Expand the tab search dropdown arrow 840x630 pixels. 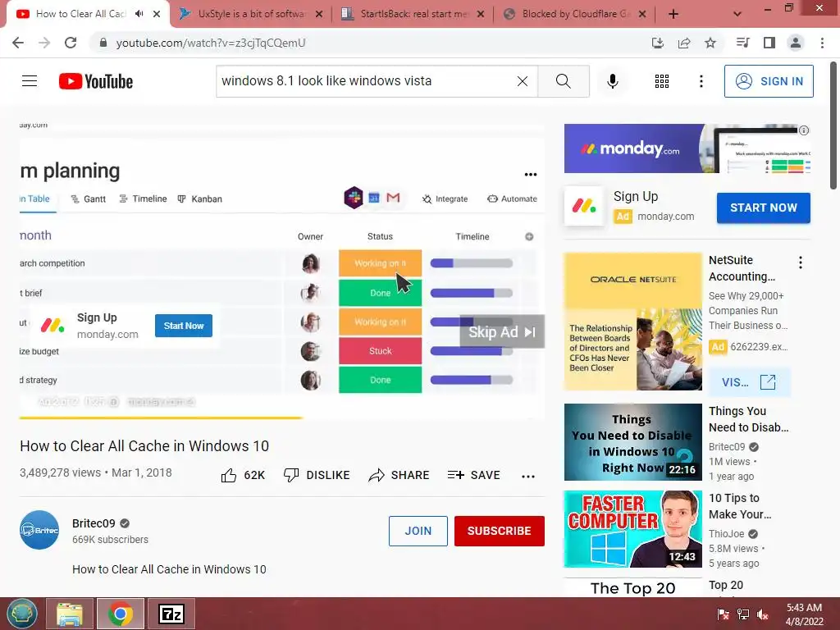[737, 14]
